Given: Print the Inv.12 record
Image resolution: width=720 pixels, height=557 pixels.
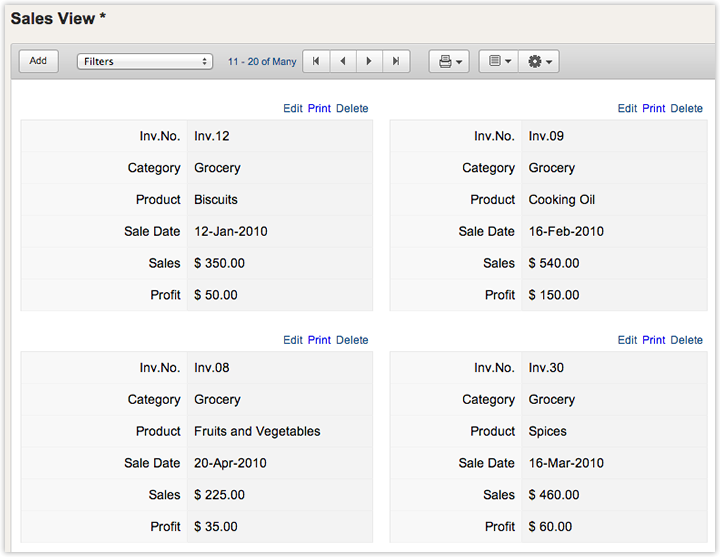Looking at the screenshot, I should point(319,108).
